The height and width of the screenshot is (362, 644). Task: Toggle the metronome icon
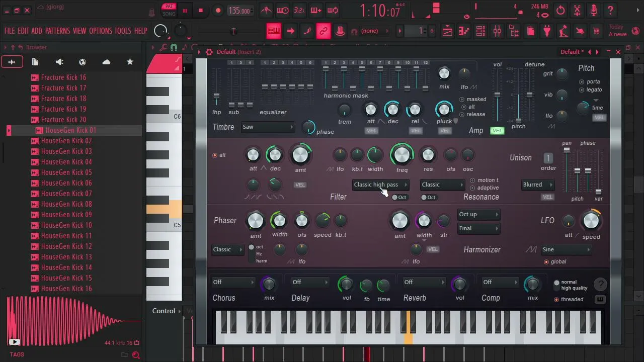(266, 10)
